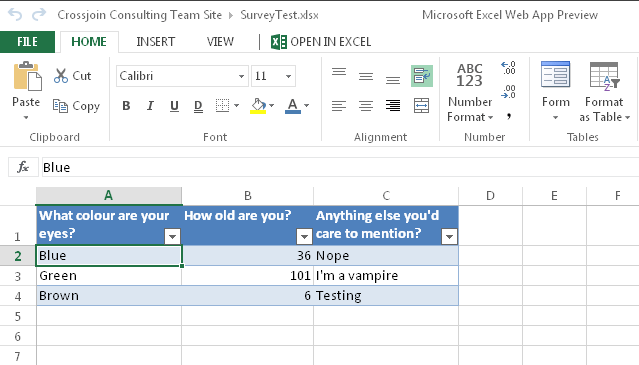Select column A header
Image resolution: width=639 pixels, height=365 pixels.
click(x=109, y=196)
